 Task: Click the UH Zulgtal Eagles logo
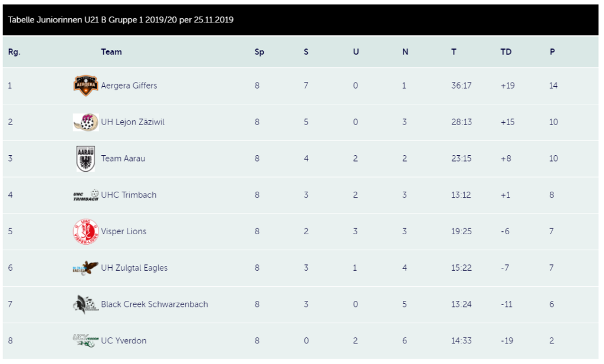86,268
